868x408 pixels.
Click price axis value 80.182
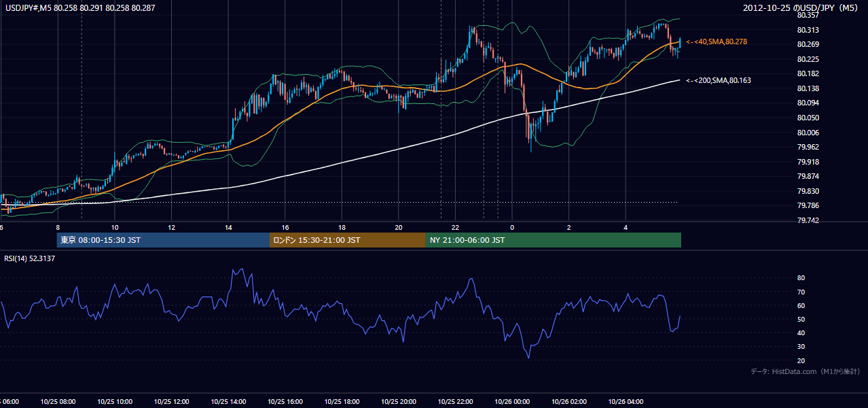tap(808, 73)
